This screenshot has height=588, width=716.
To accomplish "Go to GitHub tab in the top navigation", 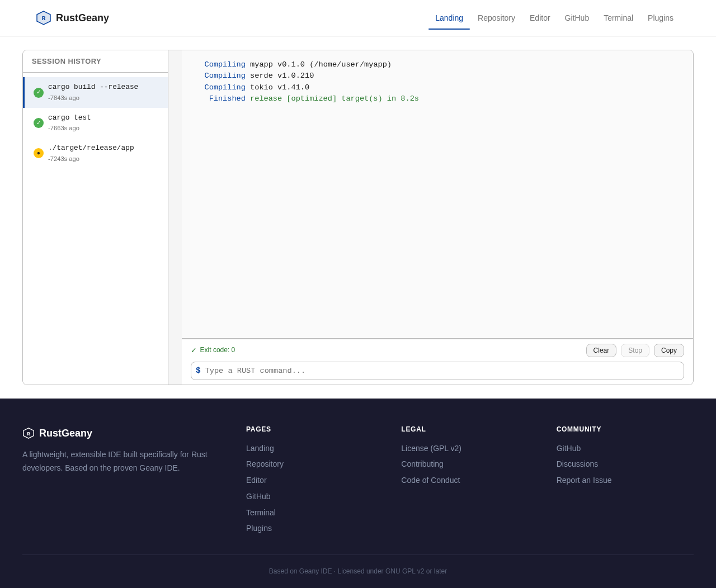I will [577, 18].
